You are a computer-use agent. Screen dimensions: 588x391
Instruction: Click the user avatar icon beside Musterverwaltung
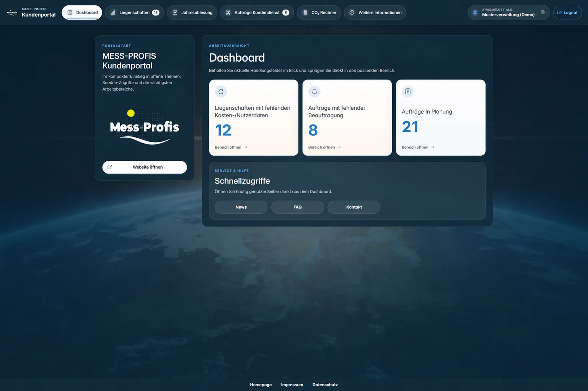[x=475, y=13]
